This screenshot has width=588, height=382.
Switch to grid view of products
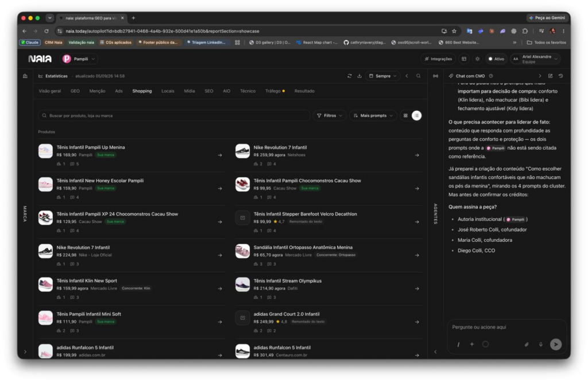[405, 115]
